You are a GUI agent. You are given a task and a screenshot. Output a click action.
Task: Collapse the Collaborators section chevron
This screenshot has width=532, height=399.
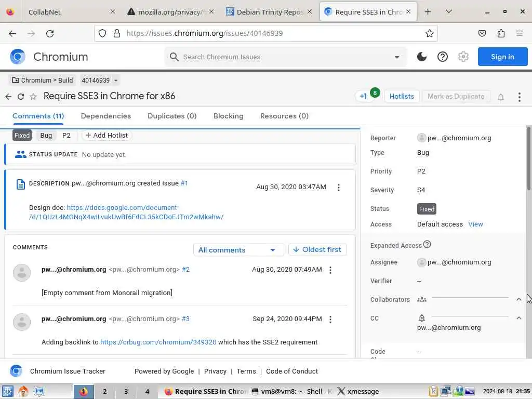coord(519,299)
